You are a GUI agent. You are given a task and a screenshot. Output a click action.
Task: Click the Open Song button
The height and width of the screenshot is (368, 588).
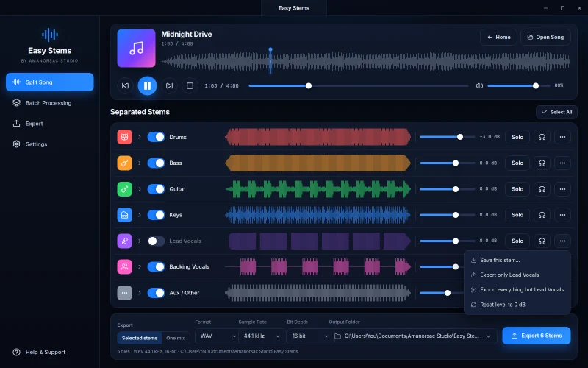545,38
